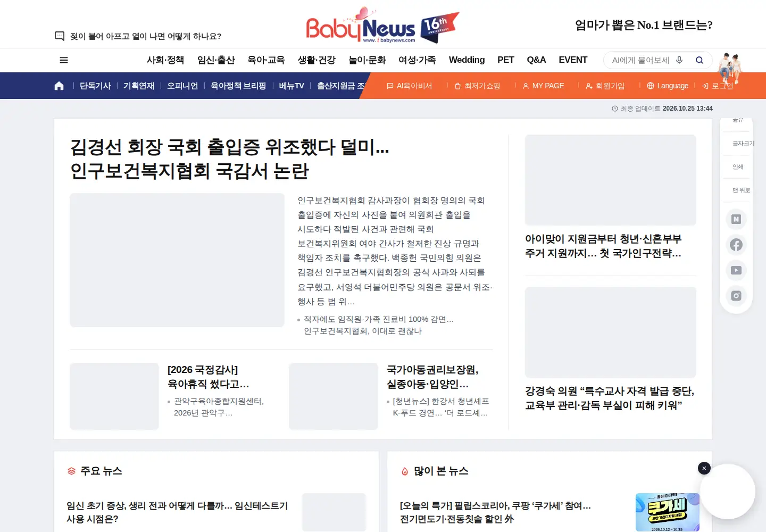Open 회원가입 sign-up link

(605, 86)
